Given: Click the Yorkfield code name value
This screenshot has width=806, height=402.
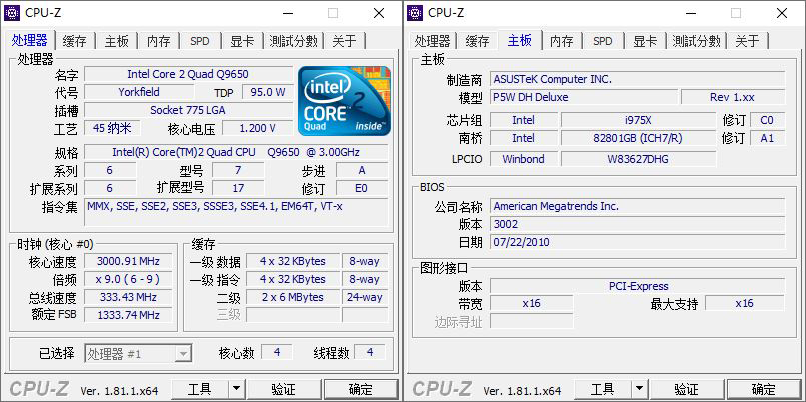Looking at the screenshot, I should point(139,92).
